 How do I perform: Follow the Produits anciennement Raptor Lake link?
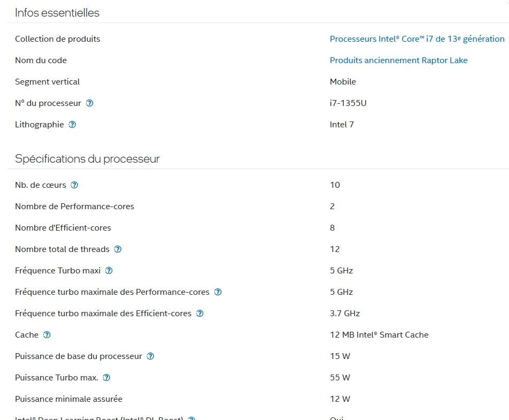398,60
